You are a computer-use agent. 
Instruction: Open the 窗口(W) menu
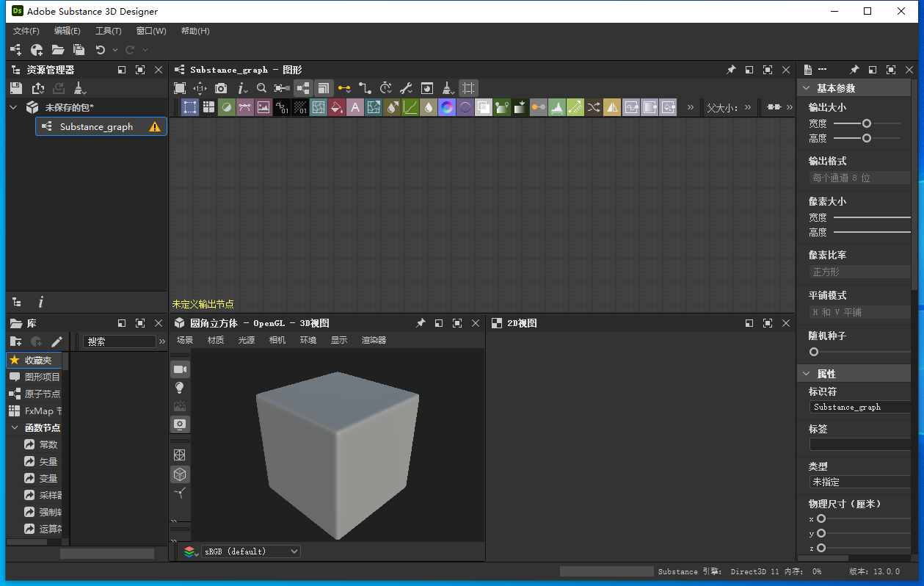tap(151, 31)
